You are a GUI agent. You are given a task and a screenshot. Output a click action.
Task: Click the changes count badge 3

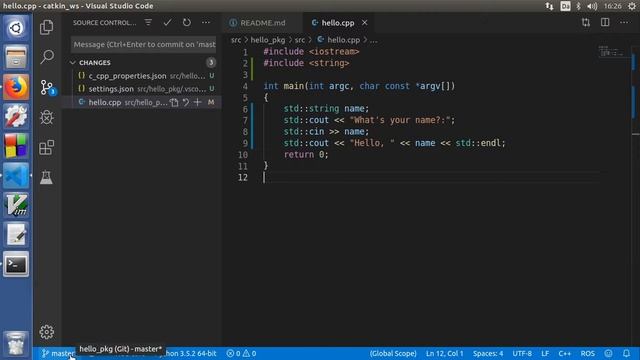(x=211, y=62)
